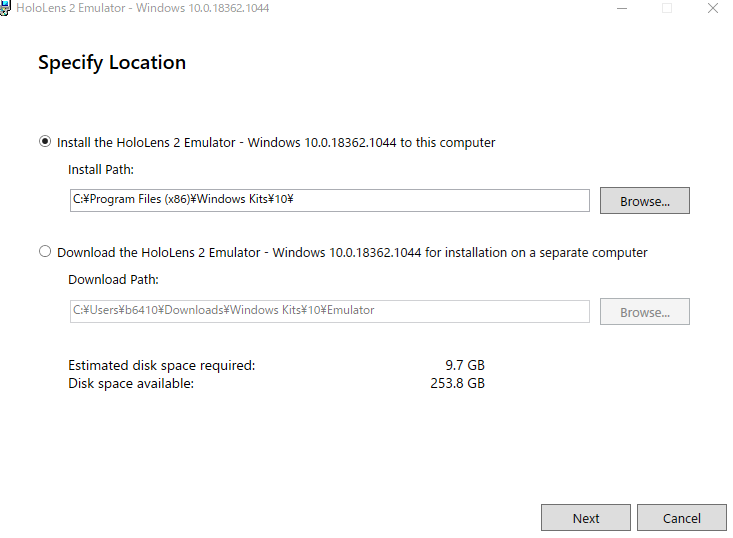The height and width of the screenshot is (538, 733).
Task: Click the 9.7 GB value
Action: 465,365
